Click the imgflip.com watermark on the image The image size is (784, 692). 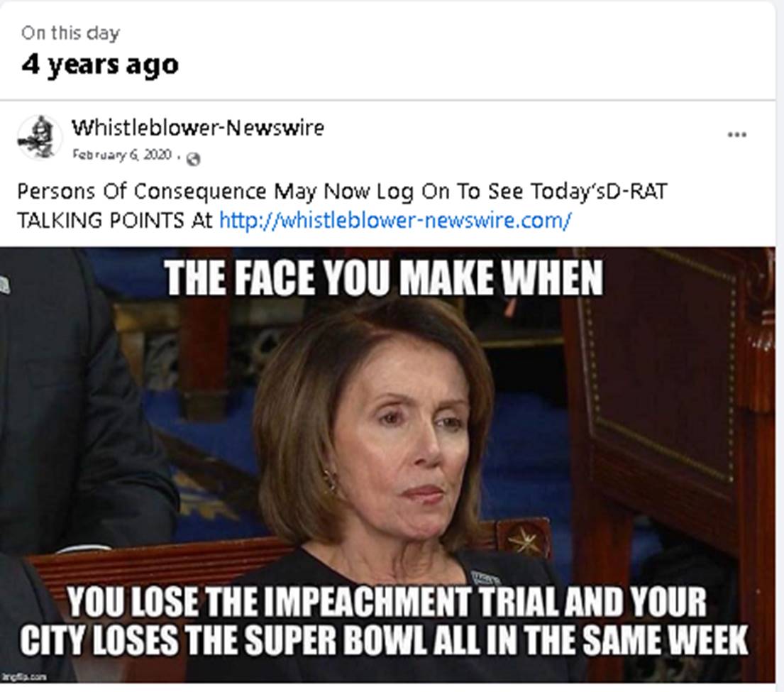tap(24, 677)
